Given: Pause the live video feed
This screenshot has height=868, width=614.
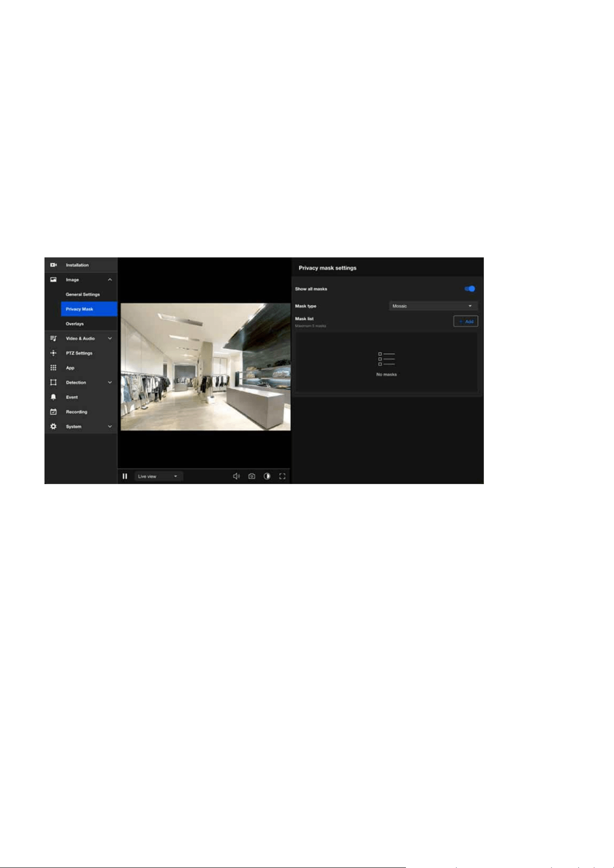Looking at the screenshot, I should pyautogui.click(x=125, y=476).
